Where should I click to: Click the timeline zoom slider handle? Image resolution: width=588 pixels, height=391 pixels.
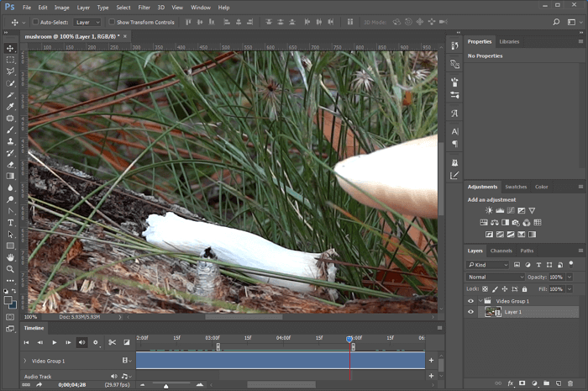tap(166, 386)
